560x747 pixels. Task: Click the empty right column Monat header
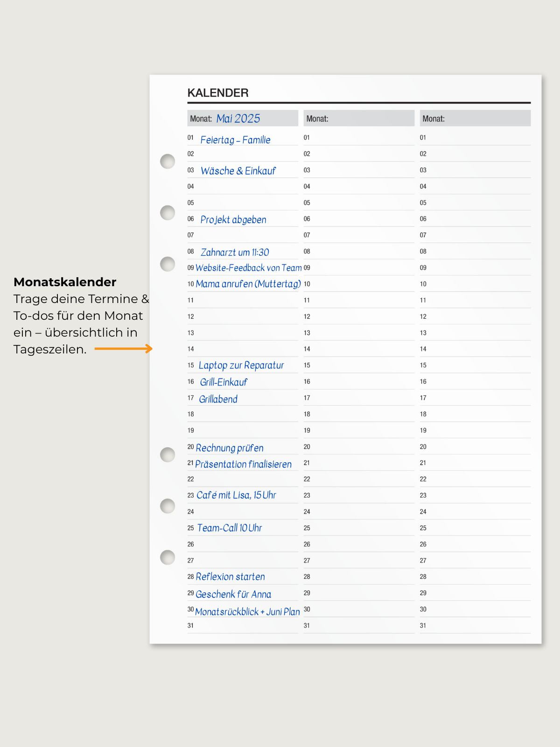pos(475,119)
